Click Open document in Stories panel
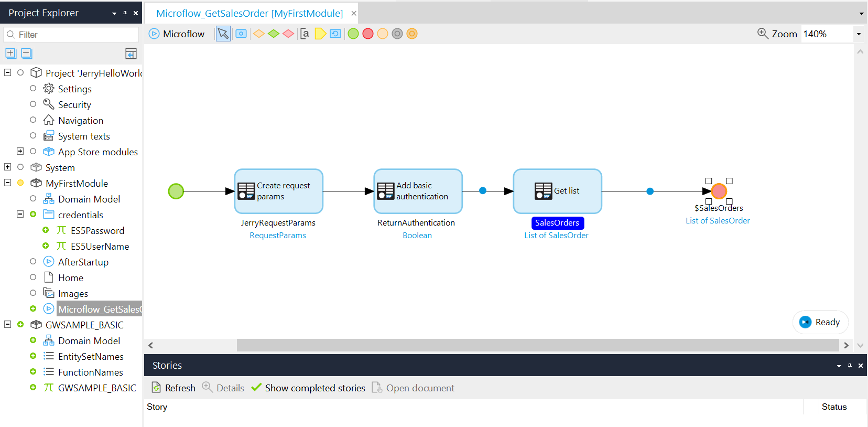The height and width of the screenshot is (427, 868). (x=413, y=388)
